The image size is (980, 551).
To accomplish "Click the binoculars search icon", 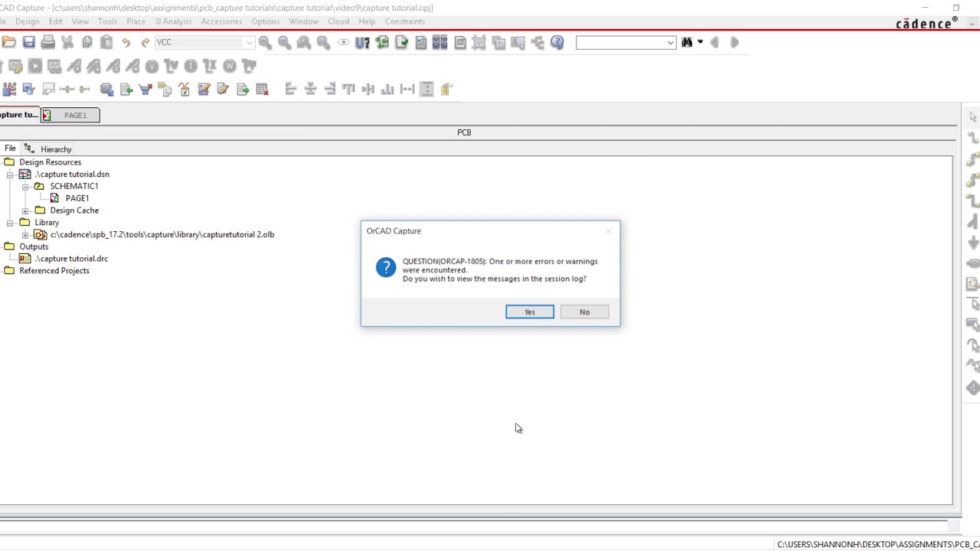I will coord(687,43).
